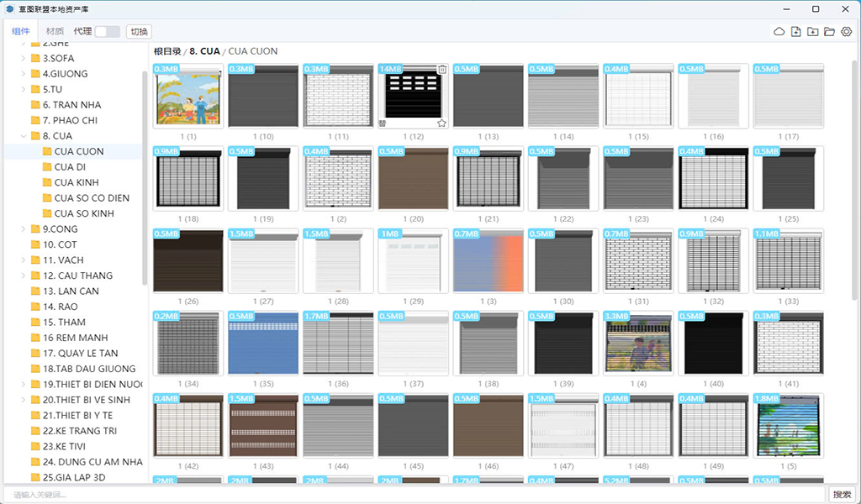Open settings via the gear icon
The image size is (861, 504).
click(846, 32)
